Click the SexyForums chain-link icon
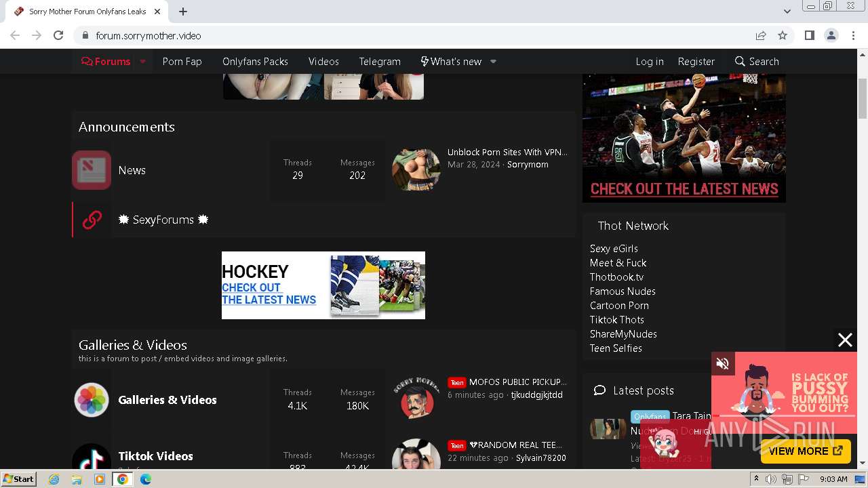 (92, 220)
